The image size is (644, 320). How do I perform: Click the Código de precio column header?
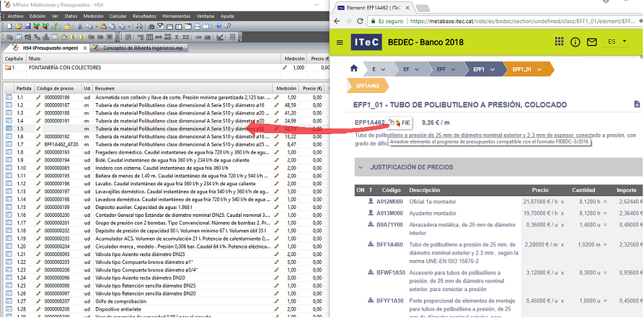pyautogui.click(x=58, y=88)
